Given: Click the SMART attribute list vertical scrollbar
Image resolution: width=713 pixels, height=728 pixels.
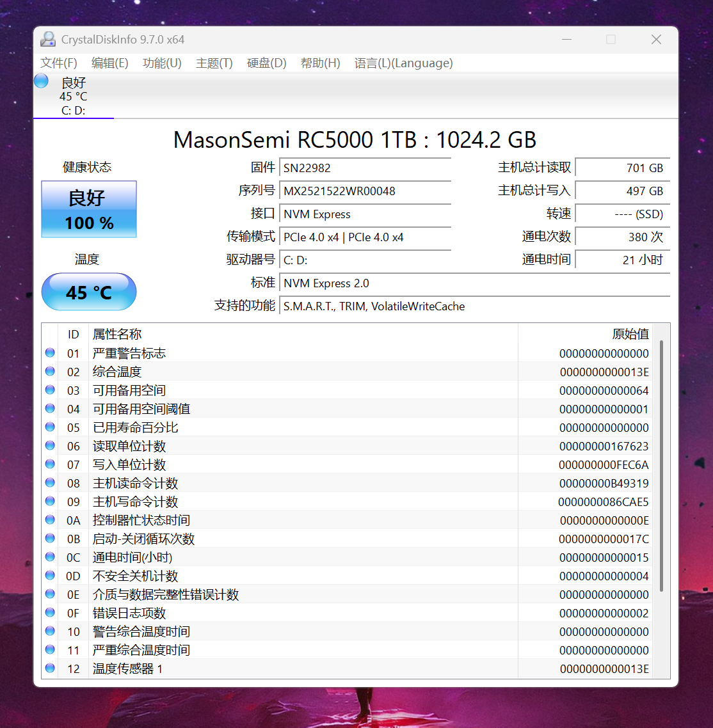Looking at the screenshot, I should tap(661, 466).
